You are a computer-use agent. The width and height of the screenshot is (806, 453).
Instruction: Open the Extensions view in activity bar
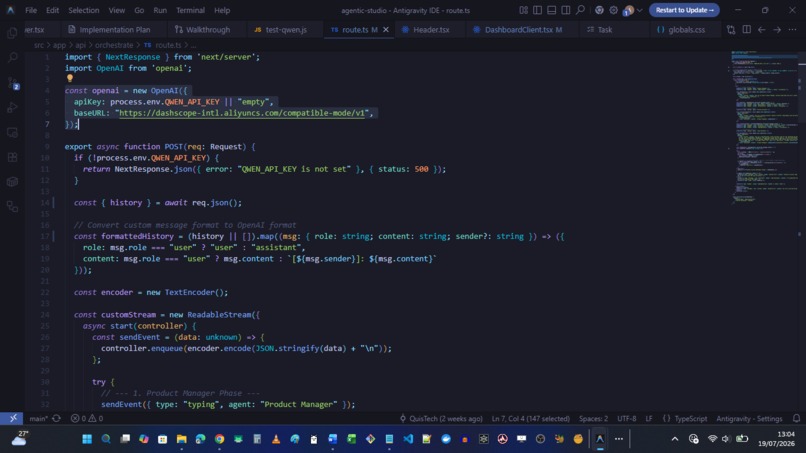(x=12, y=157)
